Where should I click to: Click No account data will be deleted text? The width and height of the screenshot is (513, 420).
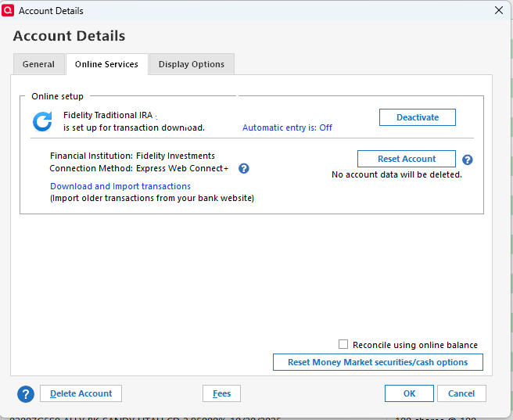(396, 174)
